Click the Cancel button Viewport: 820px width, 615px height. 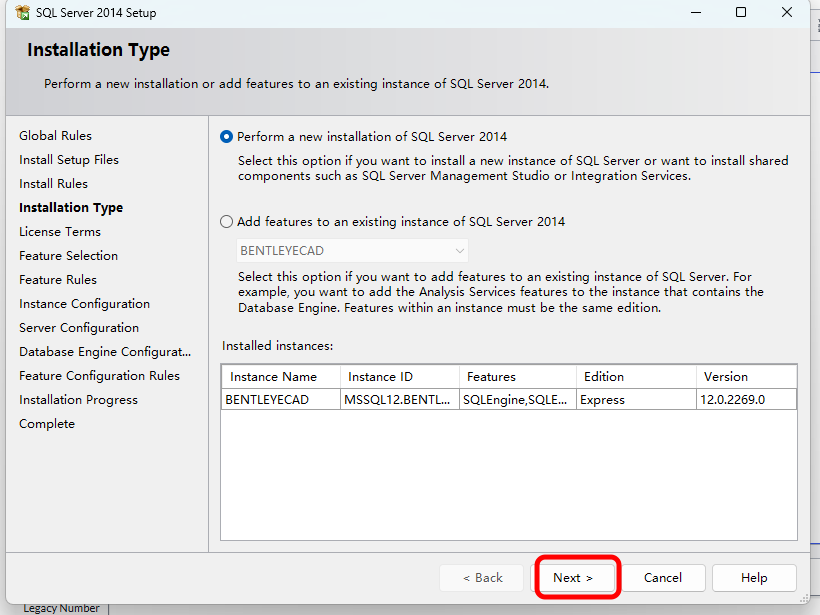[x=662, y=578]
